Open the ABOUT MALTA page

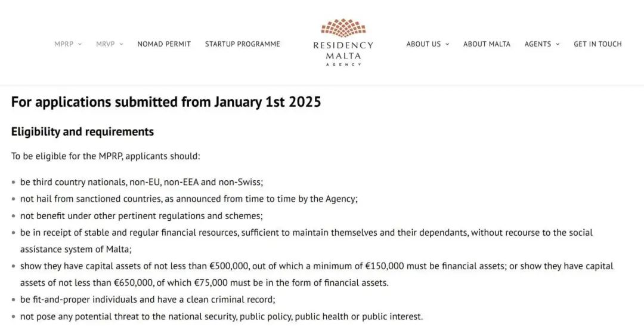coord(487,44)
